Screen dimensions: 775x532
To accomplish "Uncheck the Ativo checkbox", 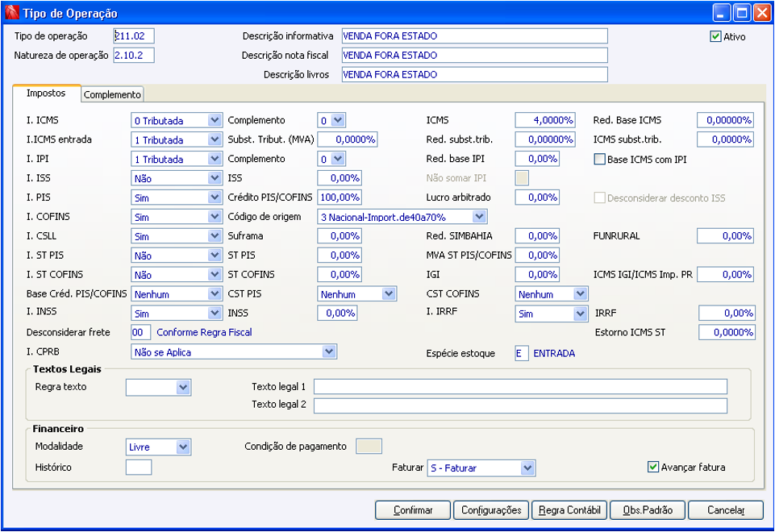I will tap(715, 36).
